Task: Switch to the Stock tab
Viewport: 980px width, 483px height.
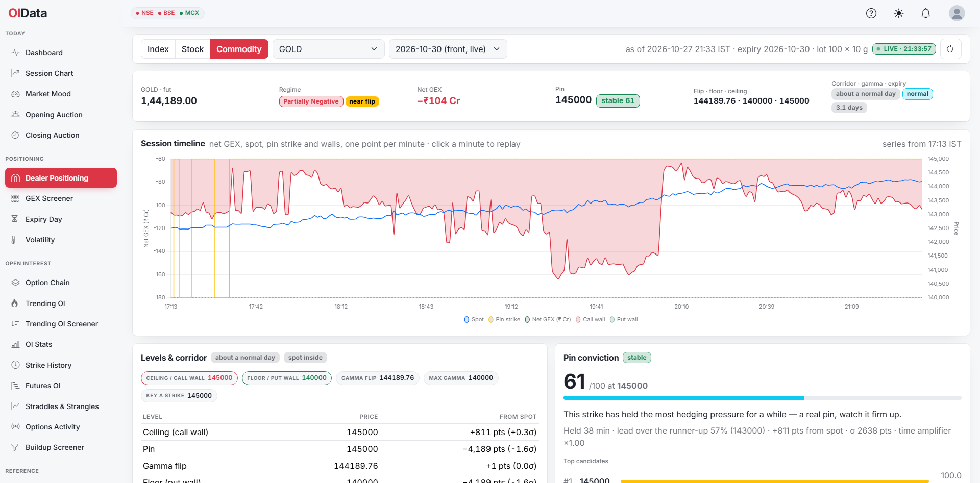Action: coord(192,49)
